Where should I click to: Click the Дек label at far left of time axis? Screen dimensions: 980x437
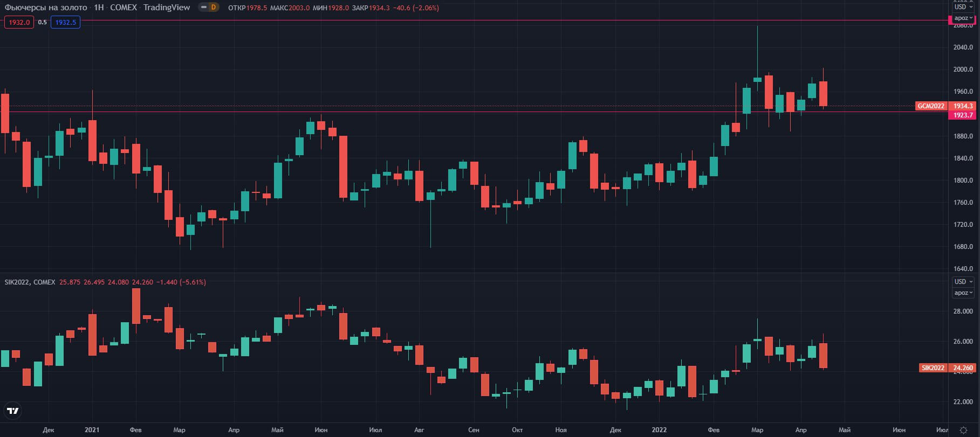[x=49, y=429]
